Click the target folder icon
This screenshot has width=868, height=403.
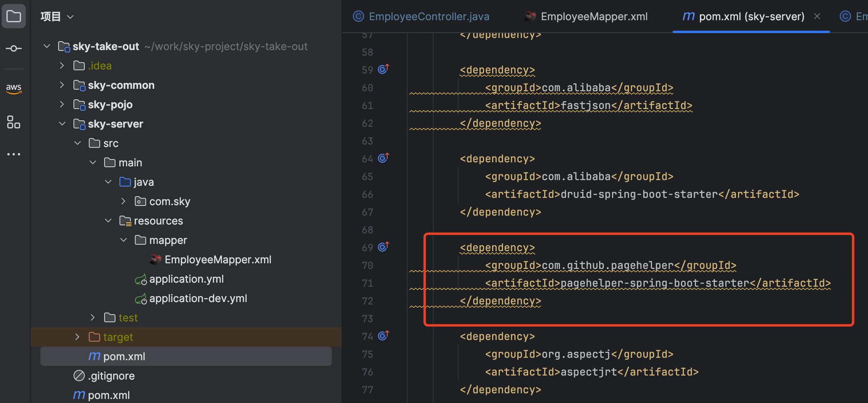pyautogui.click(x=94, y=337)
